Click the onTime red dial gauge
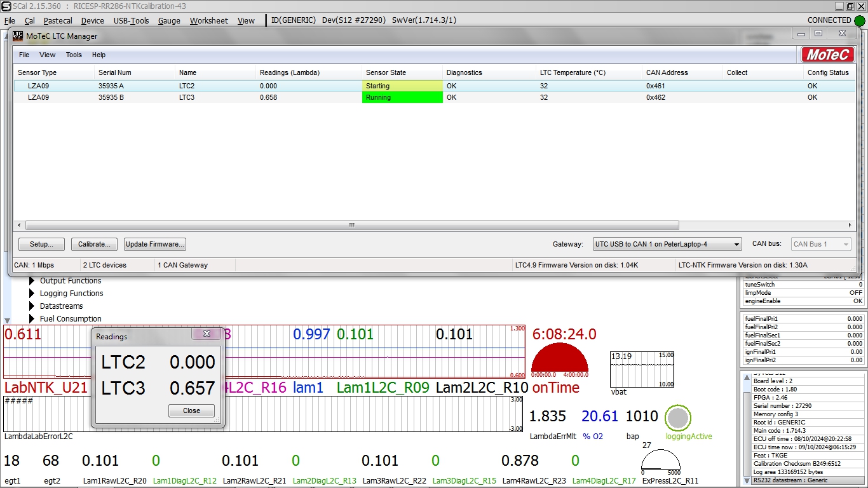Viewport: 868px width, 488px height. 560,359
